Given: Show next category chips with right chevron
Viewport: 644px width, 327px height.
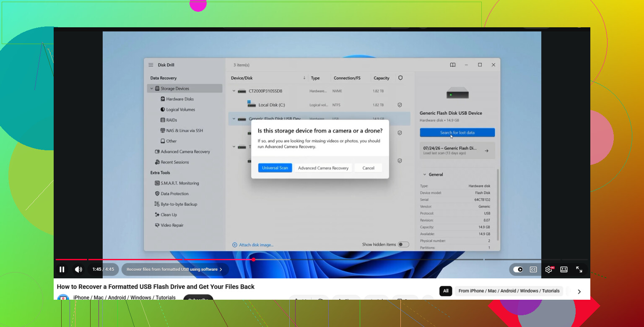Looking at the screenshot, I should tap(579, 291).
